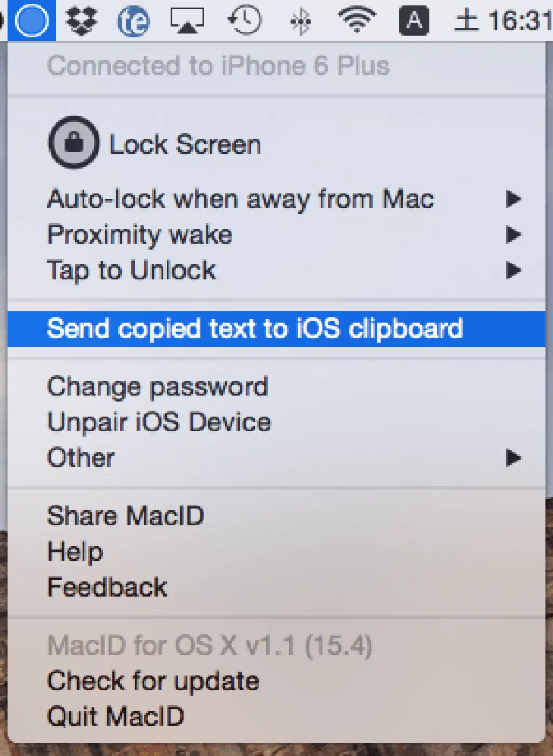Viewport: 553px width, 756px height.
Task: Expand the Other submenu
Action: (513, 458)
